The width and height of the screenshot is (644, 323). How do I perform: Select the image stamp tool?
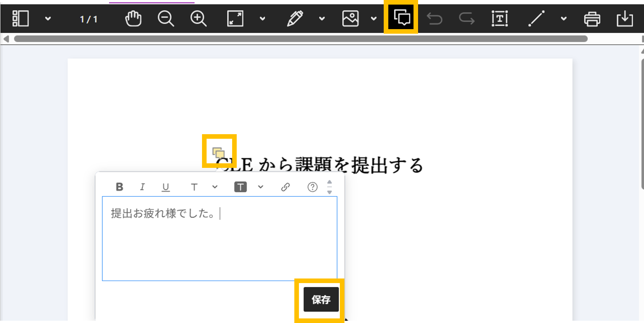pos(350,19)
